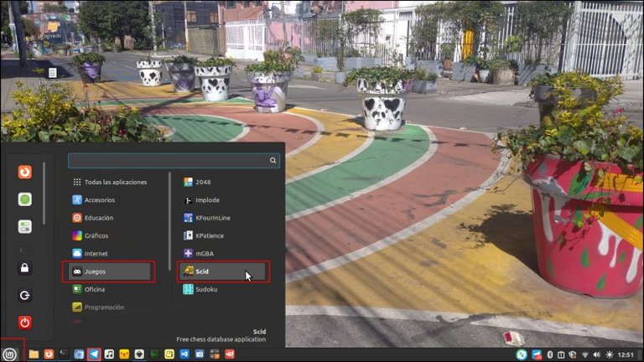The width and height of the screenshot is (644, 362).
Task: Select the Internet category
Action: 110,254
